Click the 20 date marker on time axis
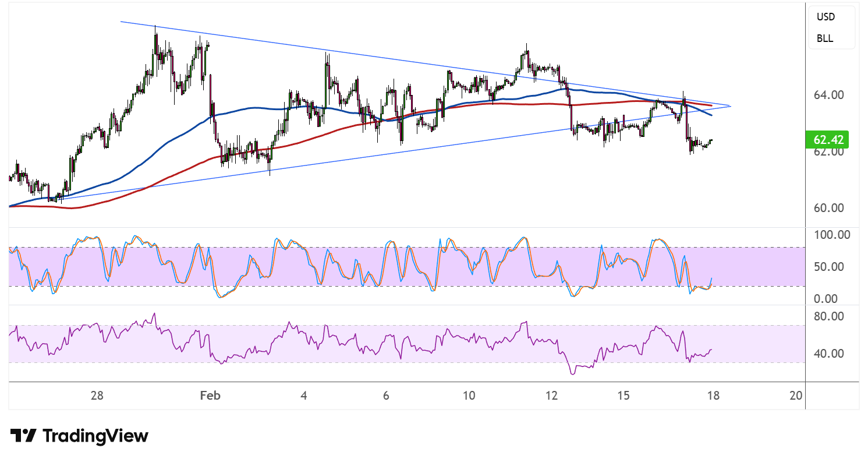The height and width of the screenshot is (462, 868). tap(796, 396)
